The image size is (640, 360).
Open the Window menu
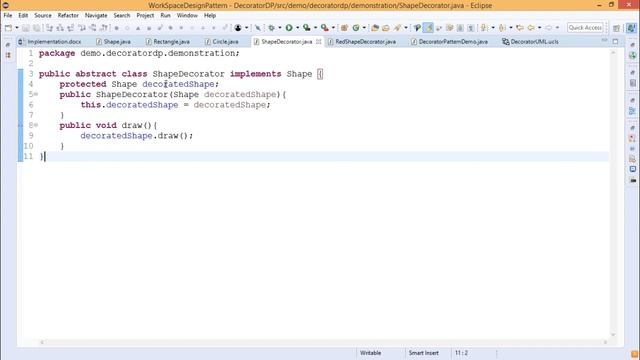click(x=187, y=15)
